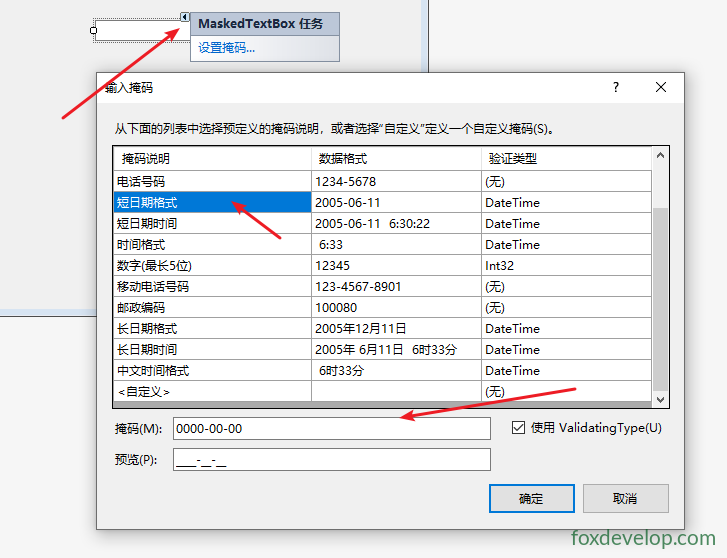Click the 取消 button

click(625, 499)
